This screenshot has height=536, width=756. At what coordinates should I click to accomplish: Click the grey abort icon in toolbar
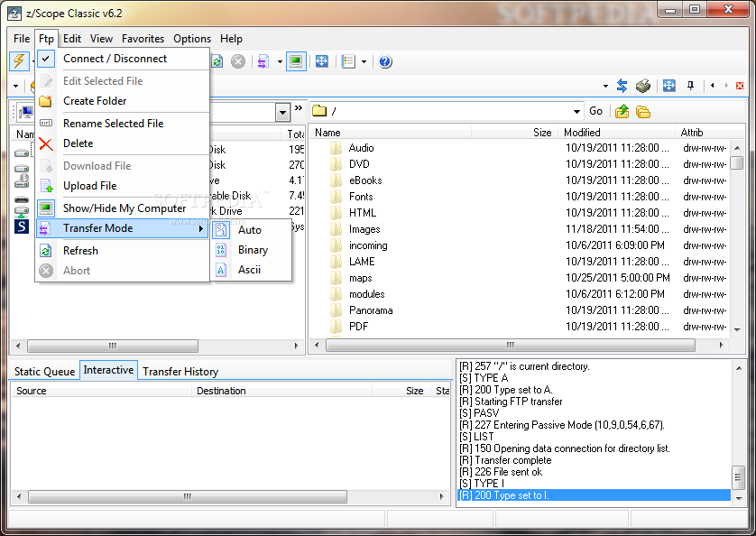click(238, 61)
